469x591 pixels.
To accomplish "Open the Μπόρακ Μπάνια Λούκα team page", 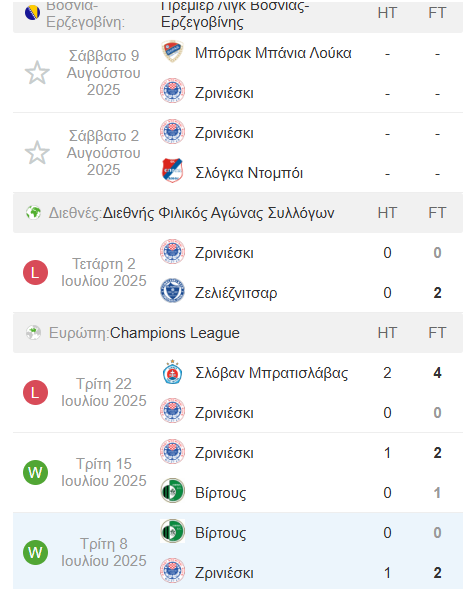I will [273, 53].
